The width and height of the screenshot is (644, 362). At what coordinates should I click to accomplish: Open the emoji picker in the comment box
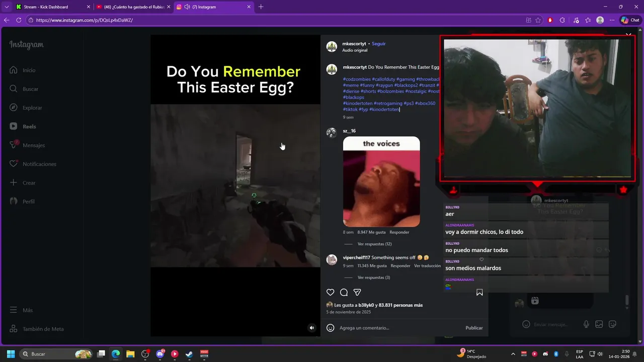[x=331, y=328]
